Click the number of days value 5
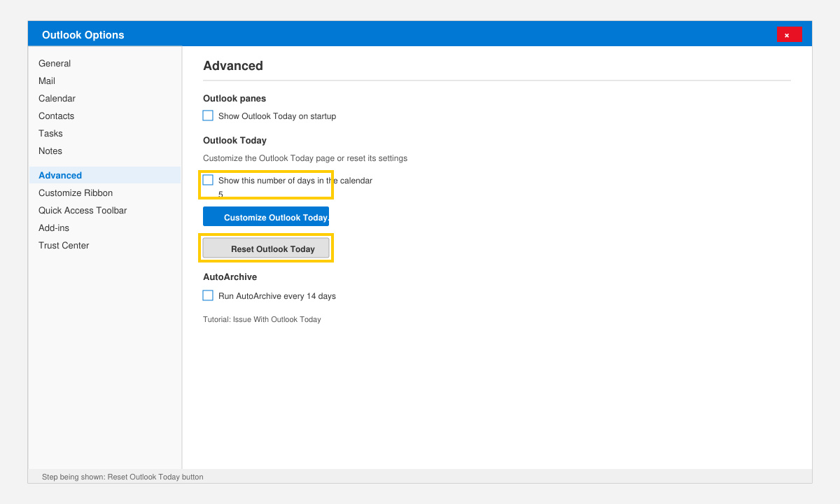This screenshot has height=504, width=840. point(220,195)
